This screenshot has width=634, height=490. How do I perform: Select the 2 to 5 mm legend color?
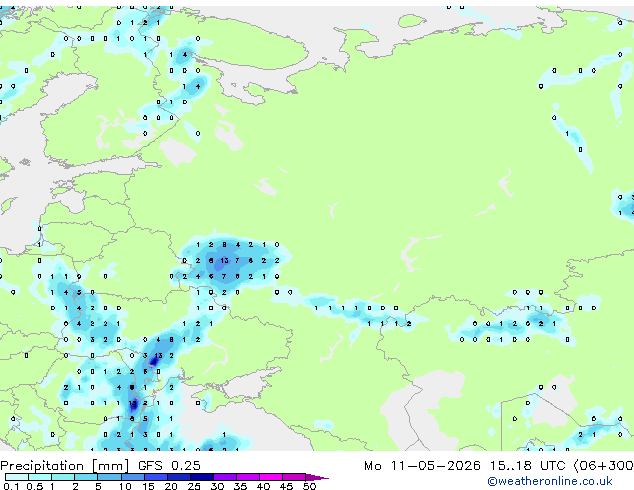(86, 477)
